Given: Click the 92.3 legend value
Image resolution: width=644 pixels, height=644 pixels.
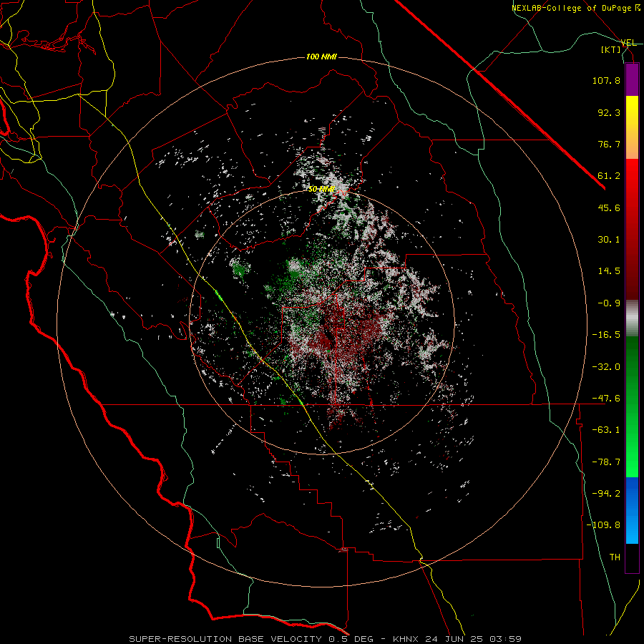Looking at the screenshot, I should [x=609, y=112].
